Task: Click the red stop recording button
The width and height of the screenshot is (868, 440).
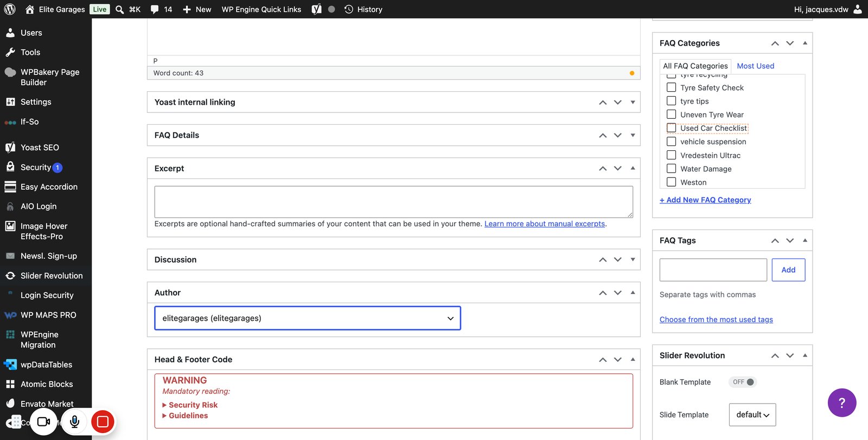Action: pos(103,422)
